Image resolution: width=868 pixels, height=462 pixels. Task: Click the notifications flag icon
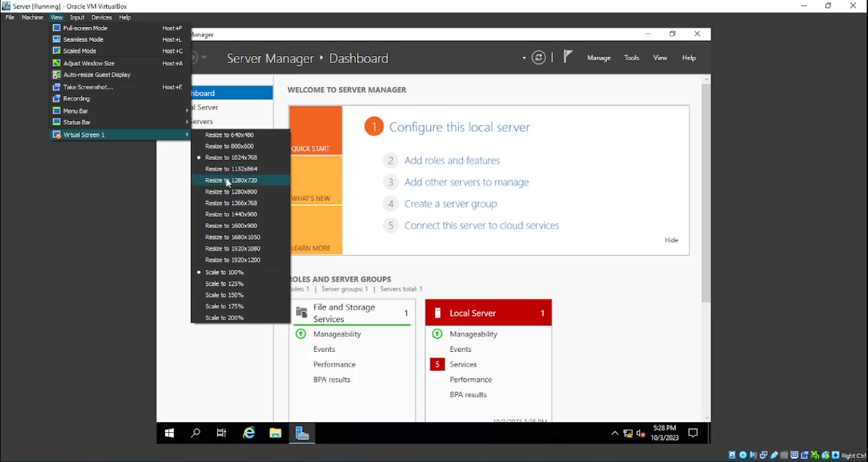(x=567, y=57)
